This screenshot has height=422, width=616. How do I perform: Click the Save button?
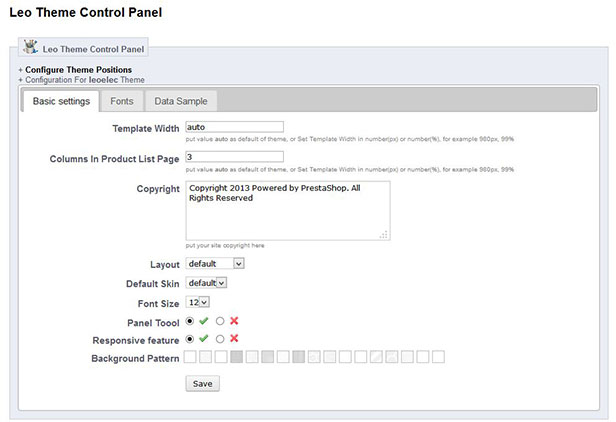click(x=203, y=383)
